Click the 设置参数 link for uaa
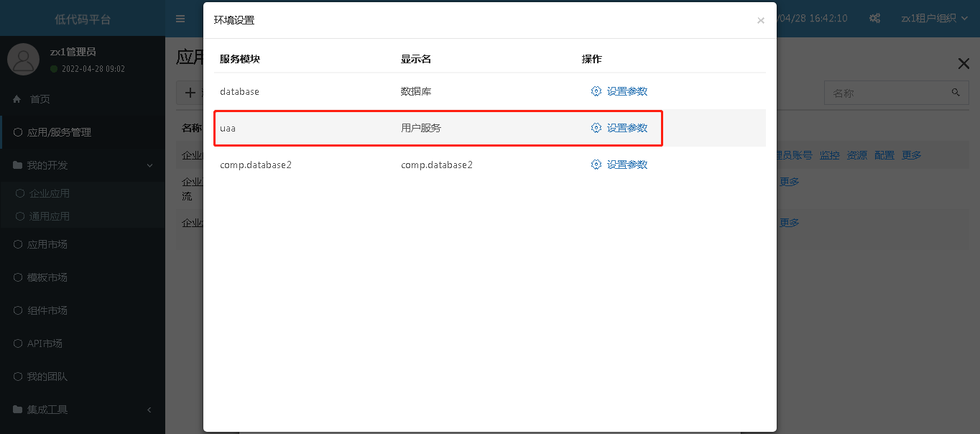Screen dimensions: 980x434 pos(627,128)
